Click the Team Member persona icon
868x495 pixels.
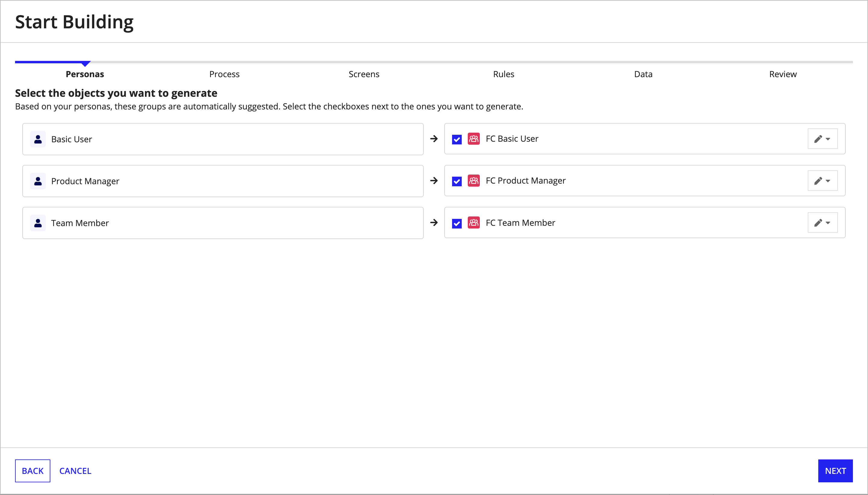[38, 223]
